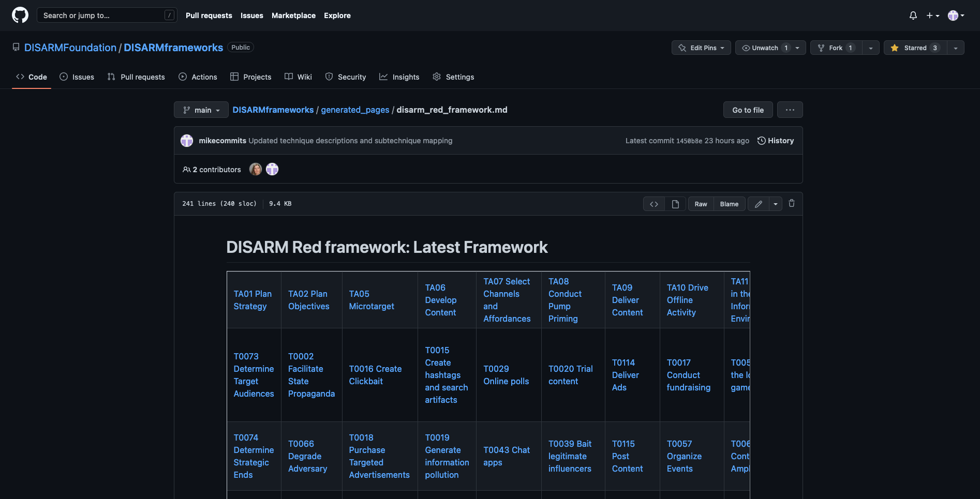The image size is (980, 499).
Task: Select the Actions tab
Action: pos(198,77)
